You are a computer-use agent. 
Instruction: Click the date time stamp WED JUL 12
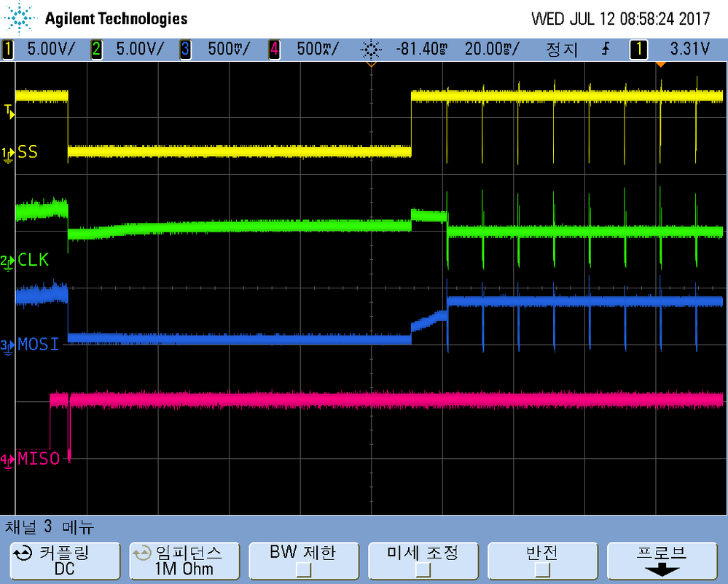point(620,19)
